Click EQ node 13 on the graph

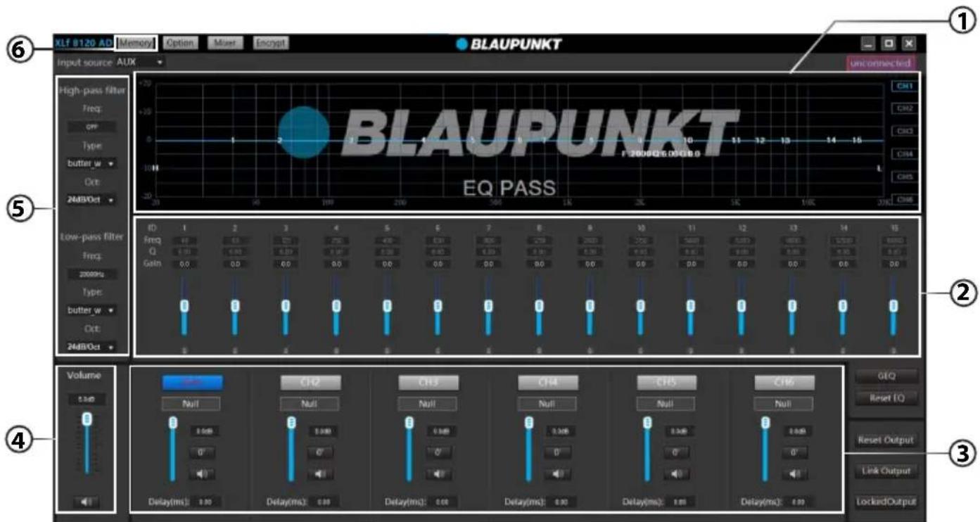point(786,140)
